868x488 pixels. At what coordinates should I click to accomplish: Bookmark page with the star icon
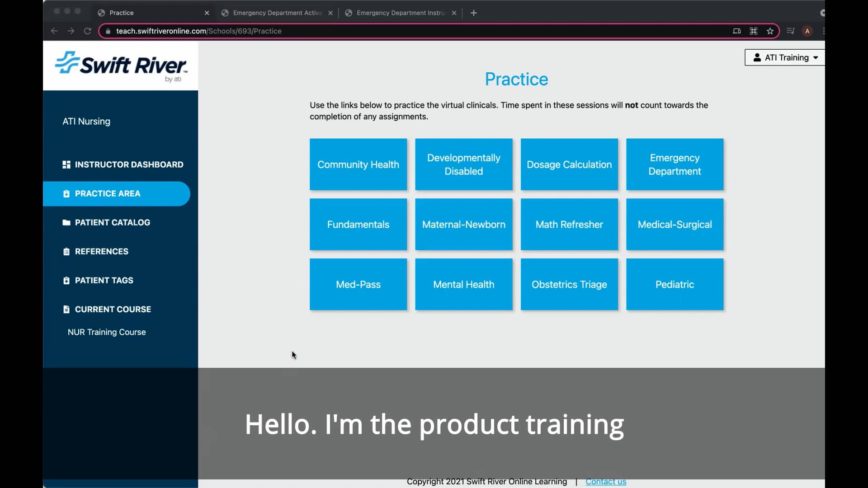[770, 31]
